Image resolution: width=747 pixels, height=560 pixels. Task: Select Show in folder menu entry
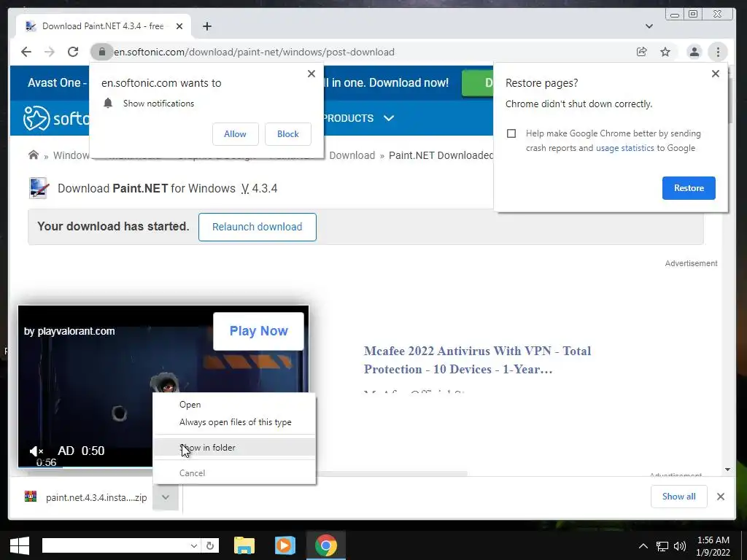click(x=234, y=448)
